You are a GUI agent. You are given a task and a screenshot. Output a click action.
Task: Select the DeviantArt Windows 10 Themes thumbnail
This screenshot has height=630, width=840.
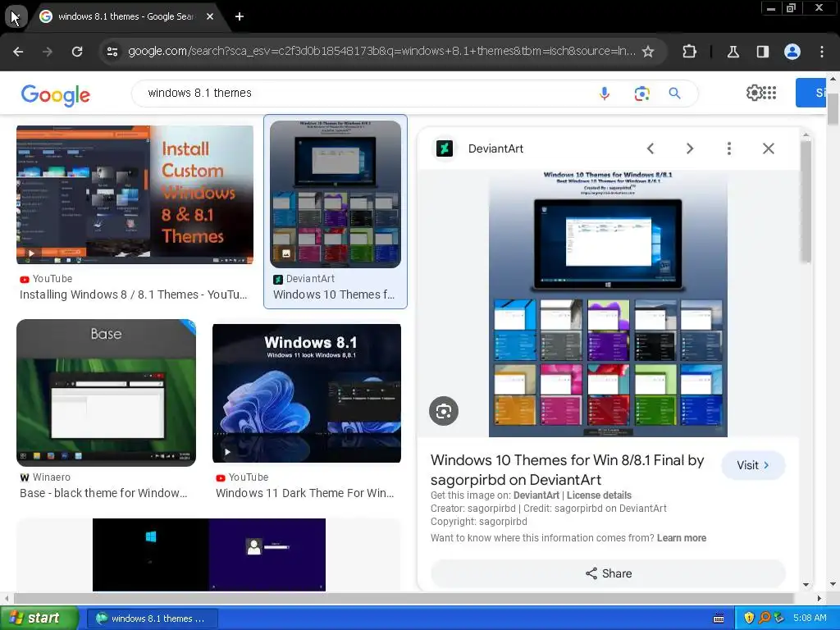click(336, 194)
